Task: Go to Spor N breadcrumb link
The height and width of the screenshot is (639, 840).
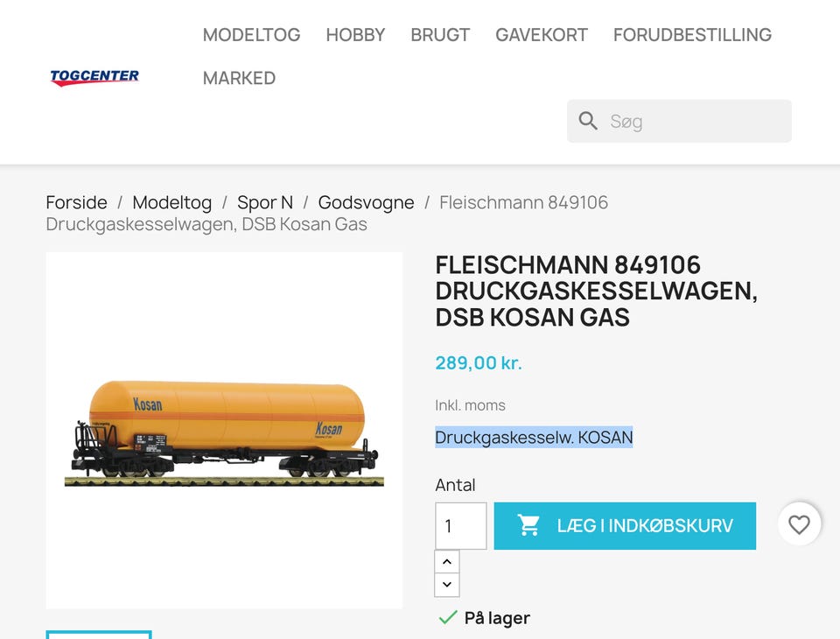Action: (265, 202)
